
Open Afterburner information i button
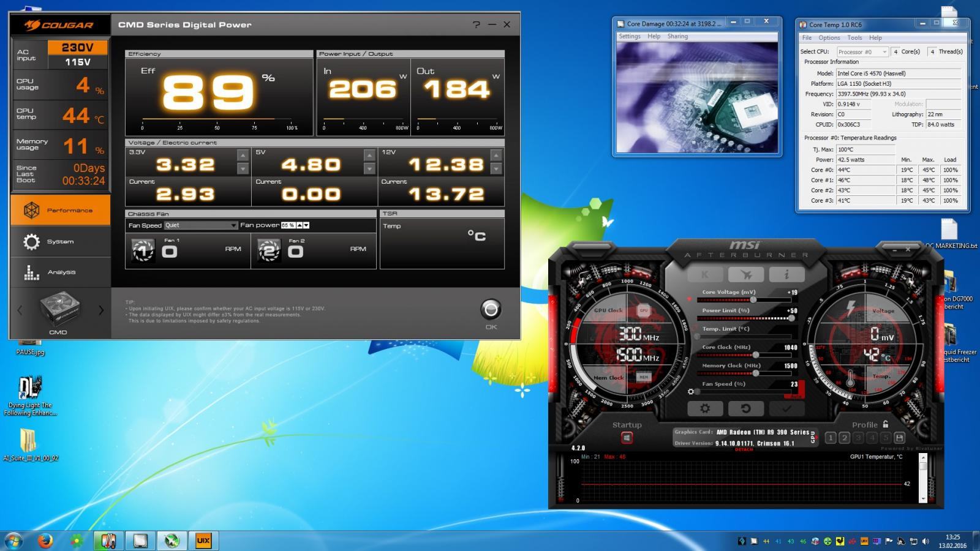click(x=787, y=274)
